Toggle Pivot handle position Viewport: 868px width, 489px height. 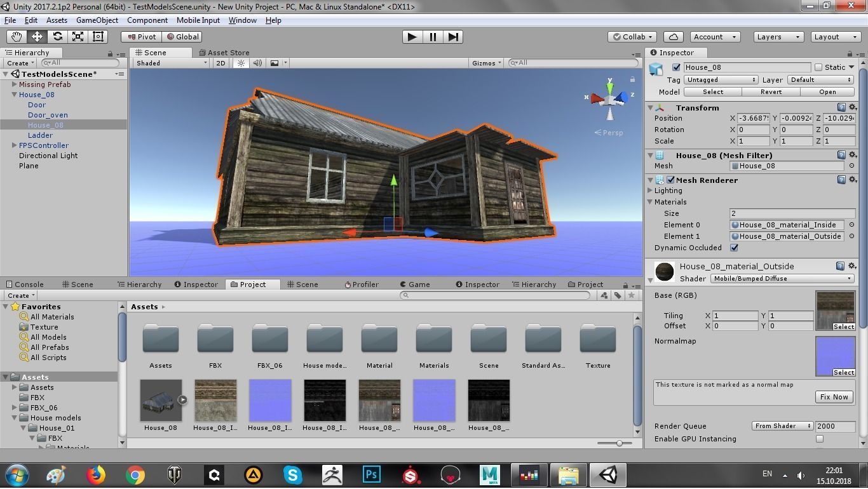(x=141, y=37)
